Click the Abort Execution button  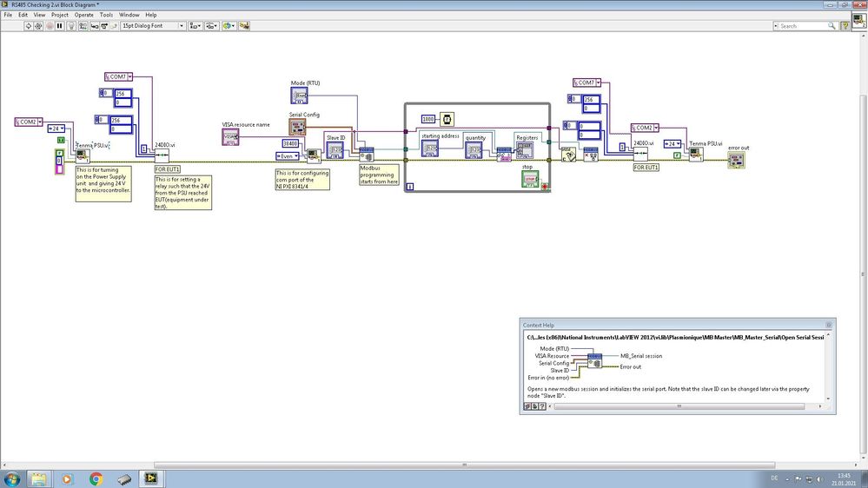(50, 26)
